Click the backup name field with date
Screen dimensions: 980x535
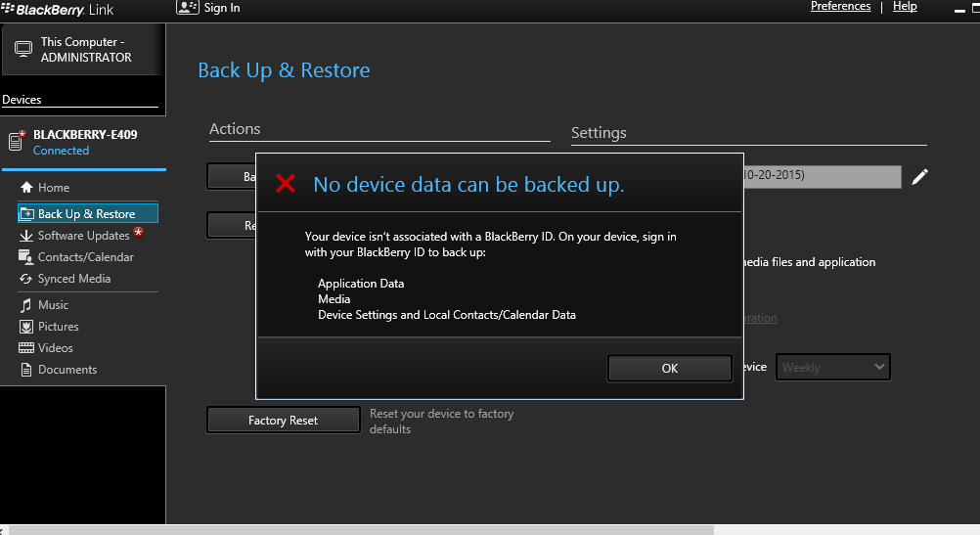coord(822,176)
